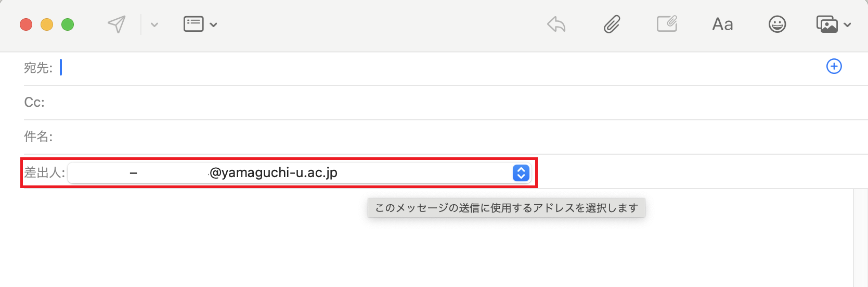This screenshot has height=287, width=868.
Task: Open the emoji smiley picker
Action: pyautogui.click(x=777, y=24)
